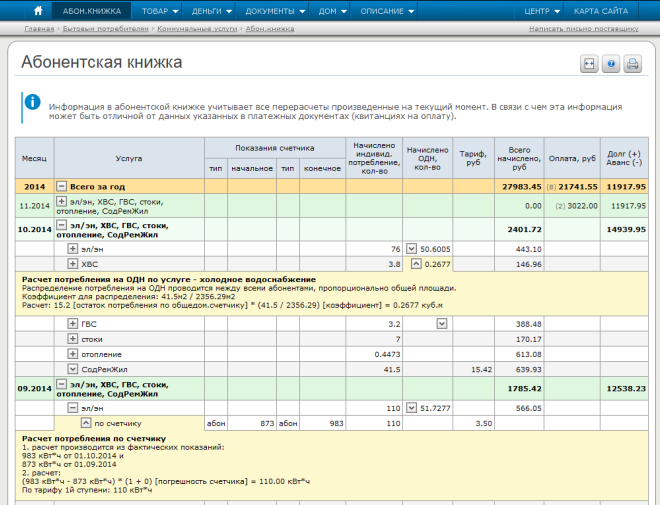The height and width of the screenshot is (505, 660).
Task: Click November payment amount 3022.00
Action: (x=582, y=206)
